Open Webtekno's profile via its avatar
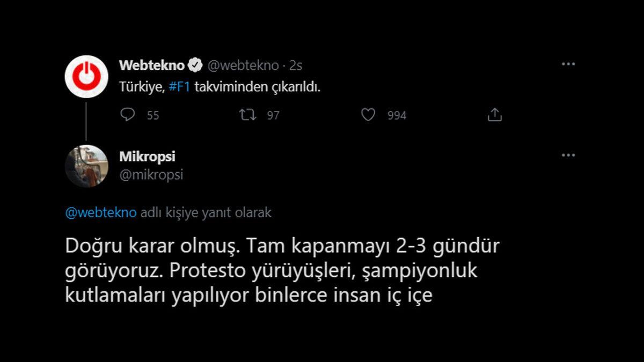Viewport: 644px width, 362px height. pos(85,76)
